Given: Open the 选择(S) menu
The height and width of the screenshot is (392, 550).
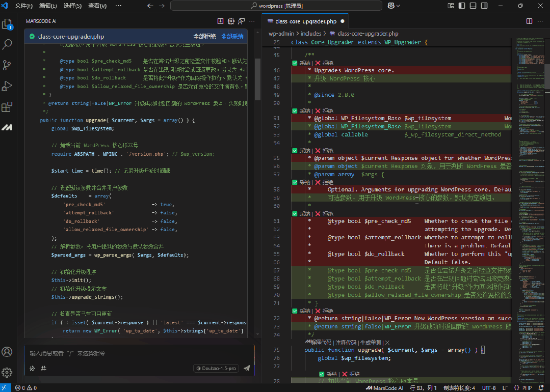Looking at the screenshot, I should pyautogui.click(x=72, y=6).
